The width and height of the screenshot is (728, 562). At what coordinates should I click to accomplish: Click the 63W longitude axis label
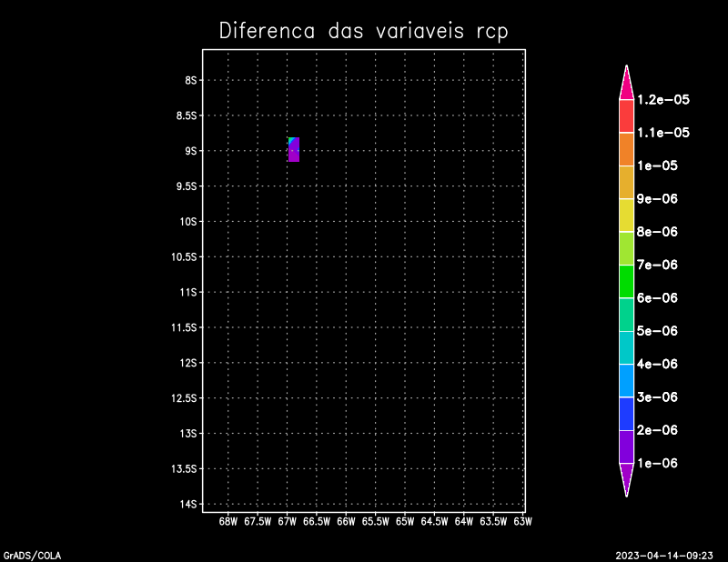pyautogui.click(x=522, y=522)
